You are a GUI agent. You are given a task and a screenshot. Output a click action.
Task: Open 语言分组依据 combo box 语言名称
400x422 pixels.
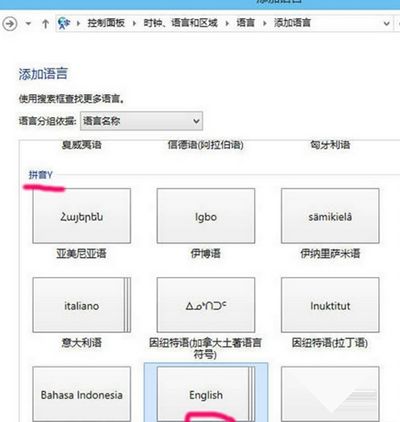[141, 121]
